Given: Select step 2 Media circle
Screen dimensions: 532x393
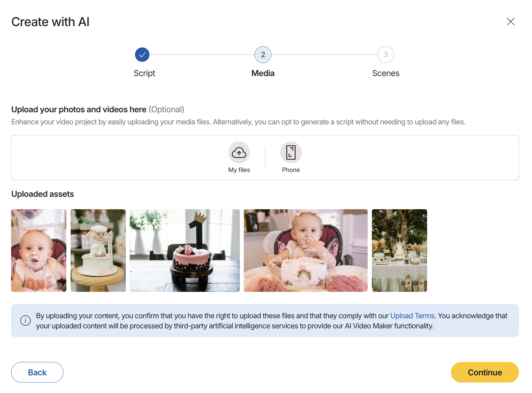Looking at the screenshot, I should tap(263, 55).
